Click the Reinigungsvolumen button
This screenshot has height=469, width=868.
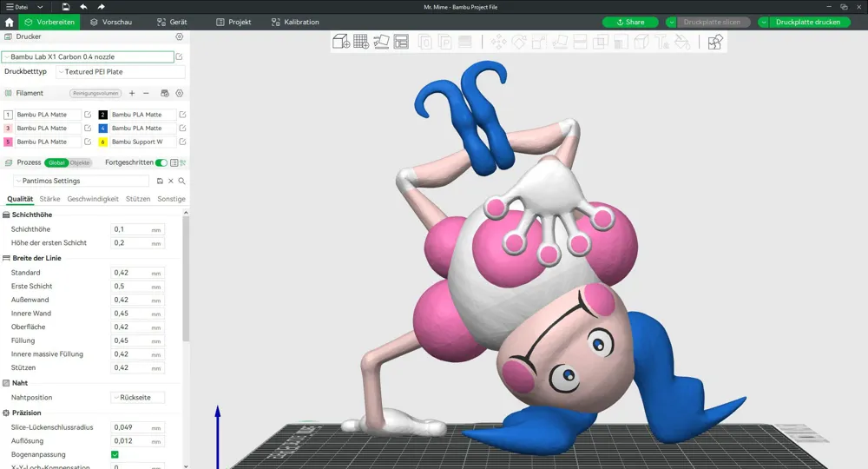95,93
